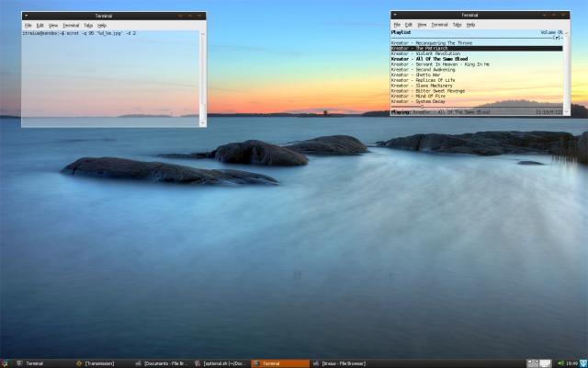Click scroll down arrow in playlist Terminal

tap(566, 112)
